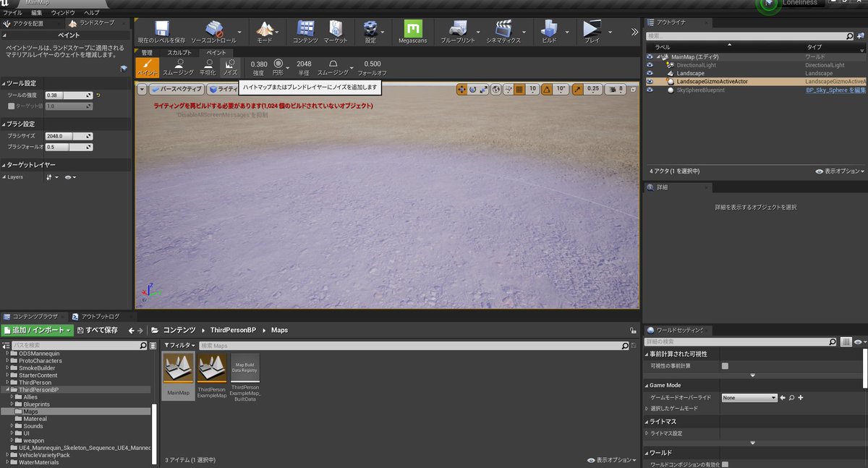
Task: Select the Smoothing landscape tool
Action: point(178,66)
